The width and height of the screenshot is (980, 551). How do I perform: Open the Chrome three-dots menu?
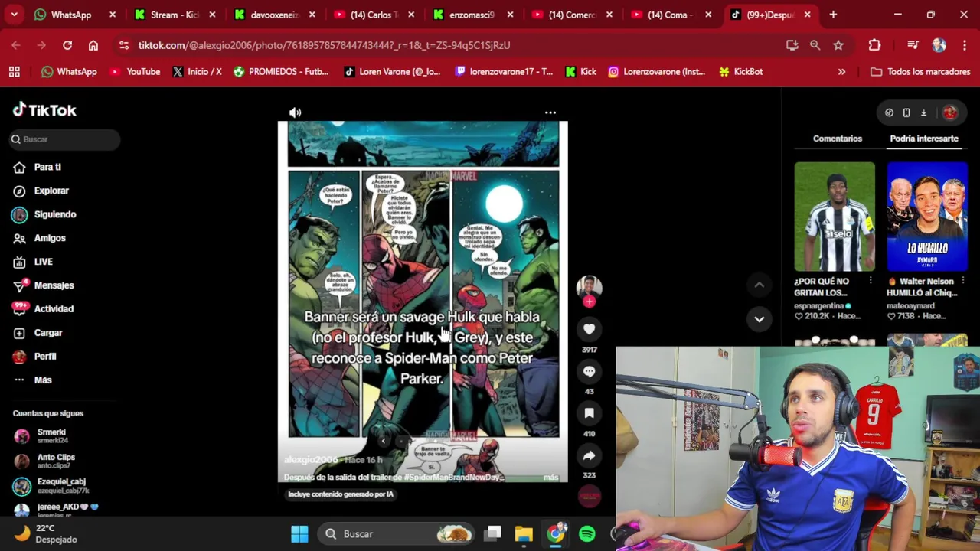pos(964,45)
